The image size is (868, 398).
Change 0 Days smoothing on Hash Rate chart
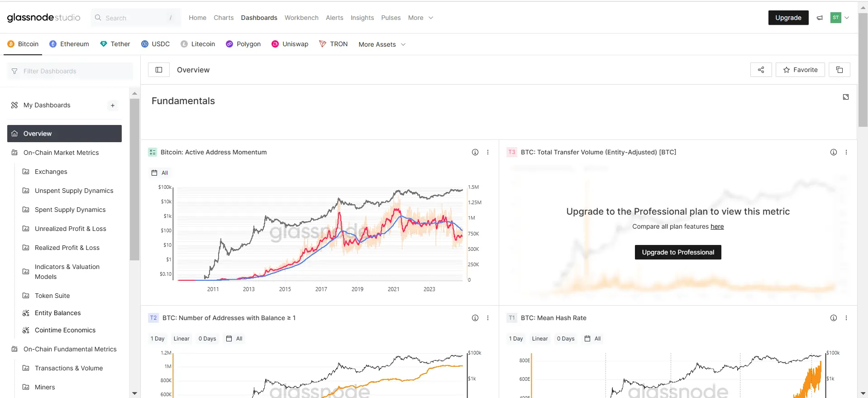click(566, 339)
